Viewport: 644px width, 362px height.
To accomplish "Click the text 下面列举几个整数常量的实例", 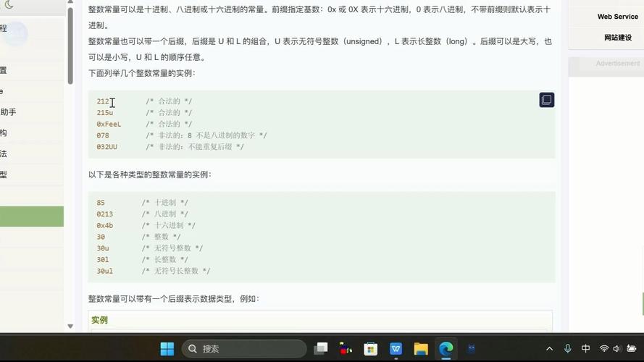I will tap(141, 73).
